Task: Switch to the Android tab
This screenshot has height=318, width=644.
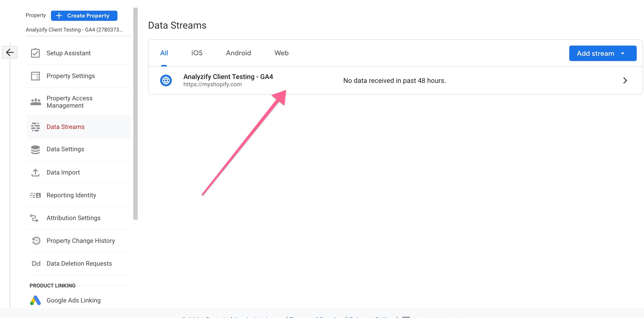Action: (238, 53)
